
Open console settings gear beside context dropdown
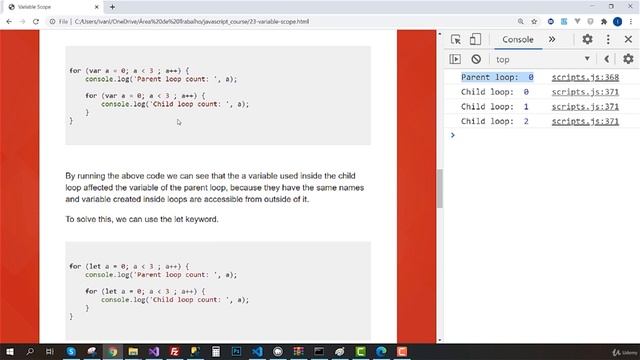[x=628, y=59]
